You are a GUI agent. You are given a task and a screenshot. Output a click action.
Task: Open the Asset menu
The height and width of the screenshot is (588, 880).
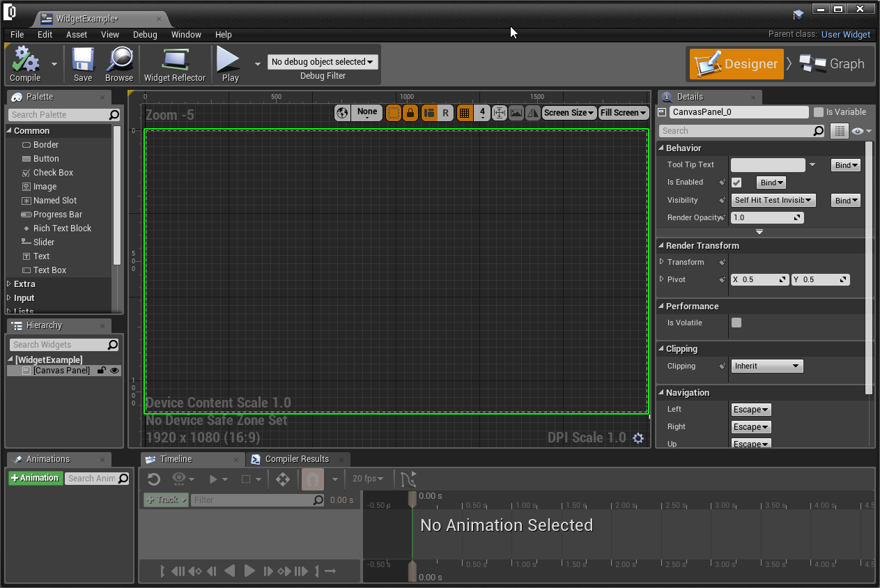click(x=77, y=34)
